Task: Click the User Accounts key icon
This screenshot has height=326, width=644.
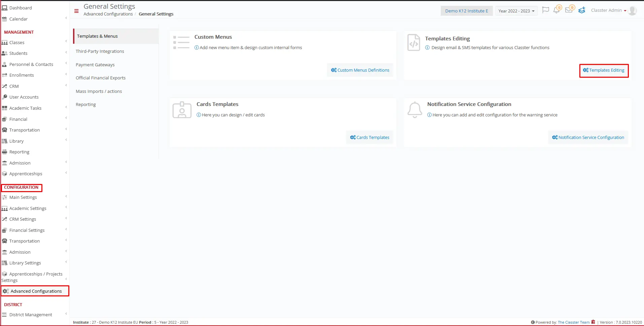Action: click(5, 97)
